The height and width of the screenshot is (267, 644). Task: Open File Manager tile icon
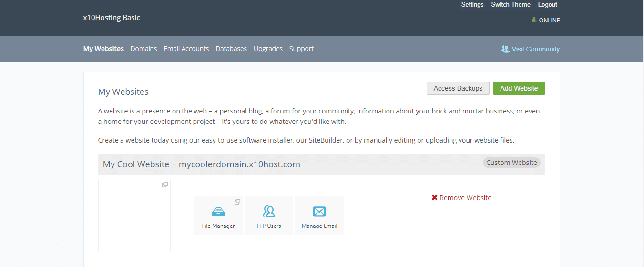point(218,211)
